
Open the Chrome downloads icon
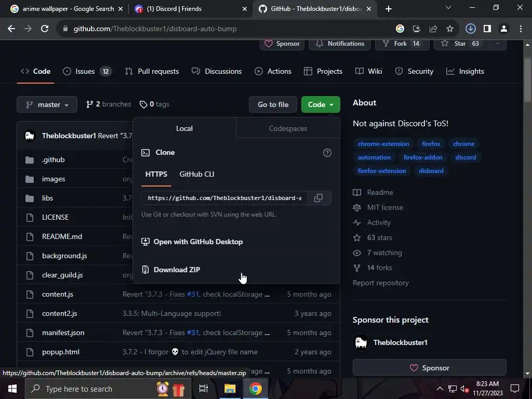pyautogui.click(x=470, y=29)
